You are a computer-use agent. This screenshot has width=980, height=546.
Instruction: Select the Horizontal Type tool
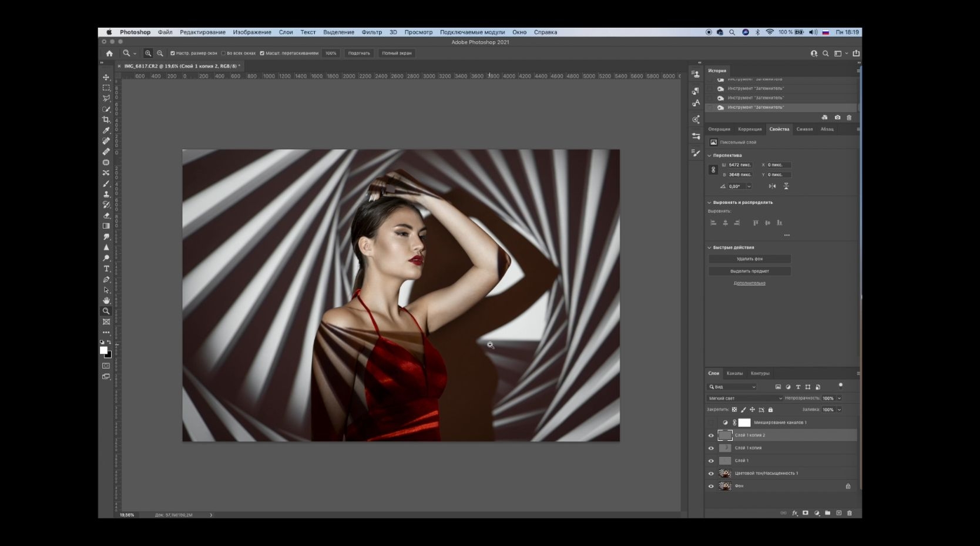click(x=106, y=269)
